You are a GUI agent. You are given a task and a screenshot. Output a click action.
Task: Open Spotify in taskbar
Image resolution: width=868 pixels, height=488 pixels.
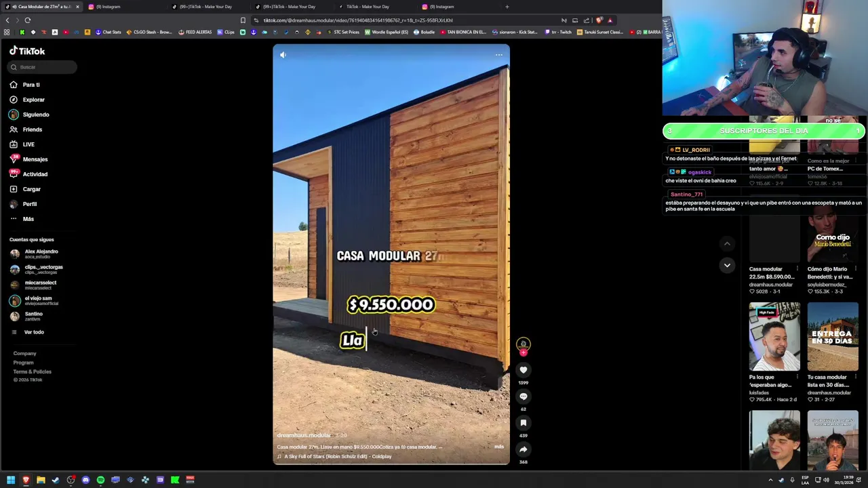[100, 480]
